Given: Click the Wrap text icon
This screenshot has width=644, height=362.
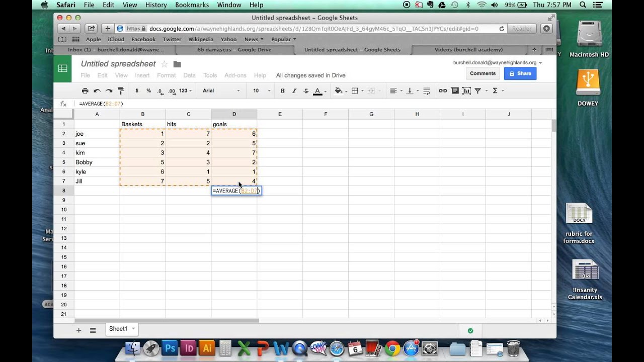Looking at the screenshot, I should (x=427, y=91).
